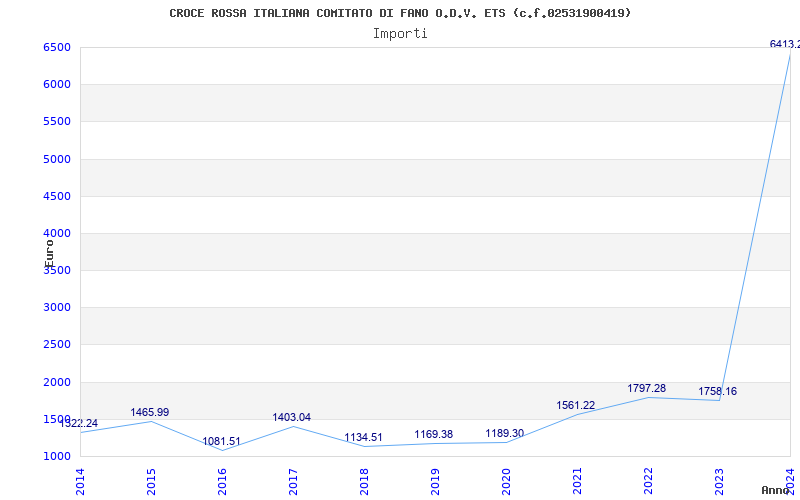
Task: Select the 2018 year label
Action: click(x=364, y=482)
